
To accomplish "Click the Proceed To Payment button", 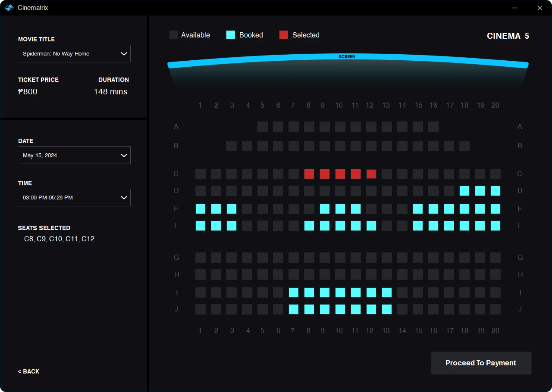I will pos(481,363).
